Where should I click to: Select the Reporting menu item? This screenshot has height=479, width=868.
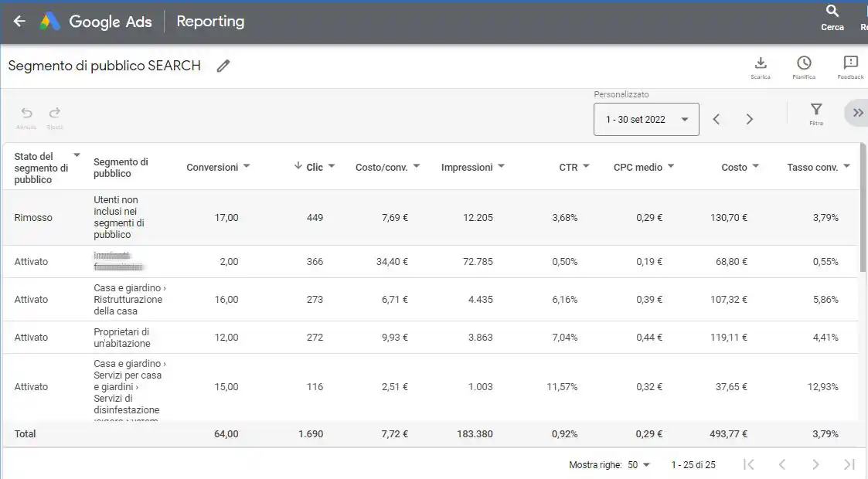click(x=209, y=21)
